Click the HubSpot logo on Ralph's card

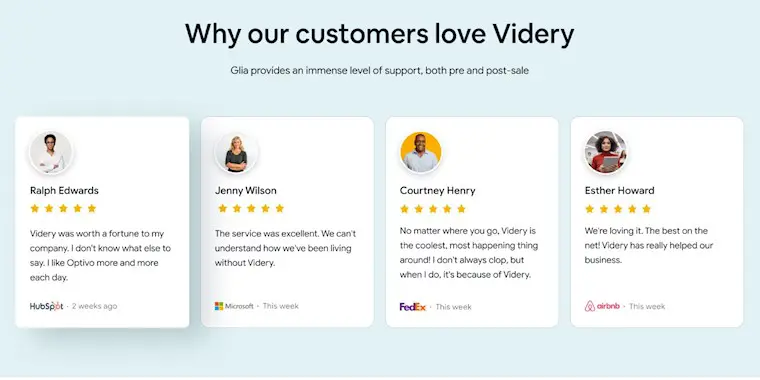[47, 306]
